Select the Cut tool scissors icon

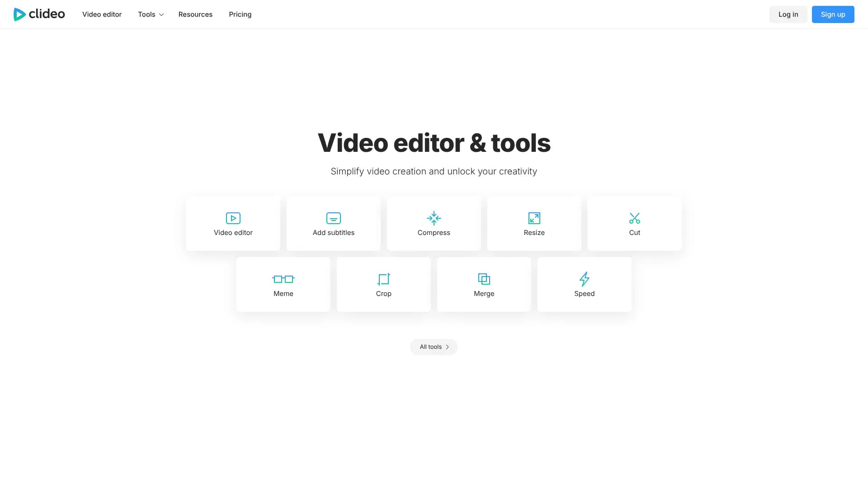pyautogui.click(x=634, y=218)
